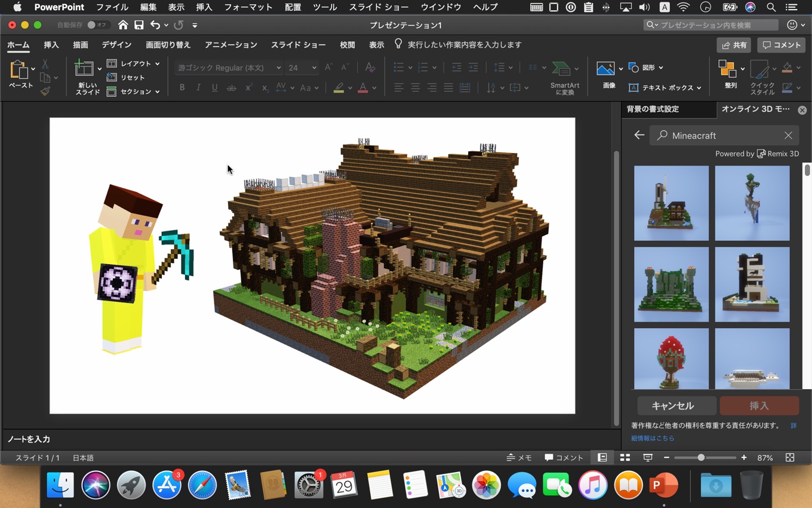This screenshot has width=812, height=508.
Task: Toggle Underline formatting
Action: coord(214,88)
